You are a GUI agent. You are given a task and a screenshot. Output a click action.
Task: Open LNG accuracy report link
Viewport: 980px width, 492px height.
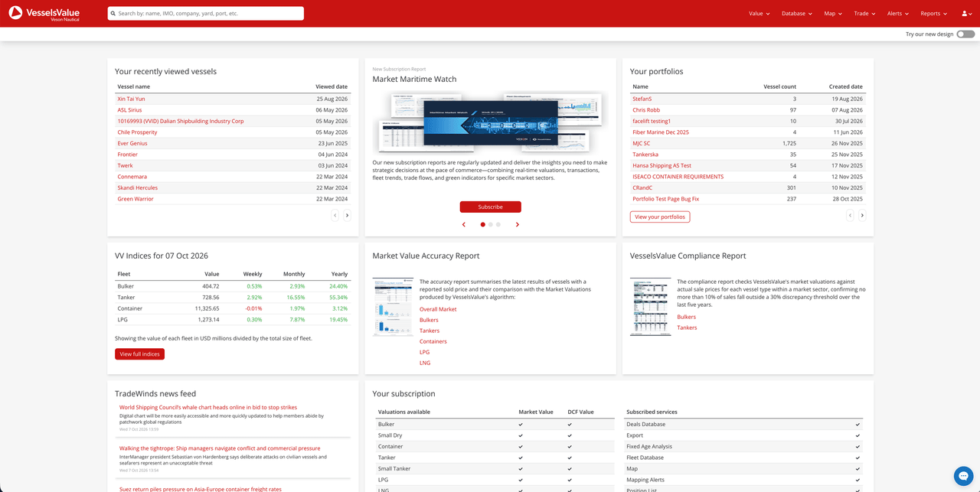[x=425, y=363]
